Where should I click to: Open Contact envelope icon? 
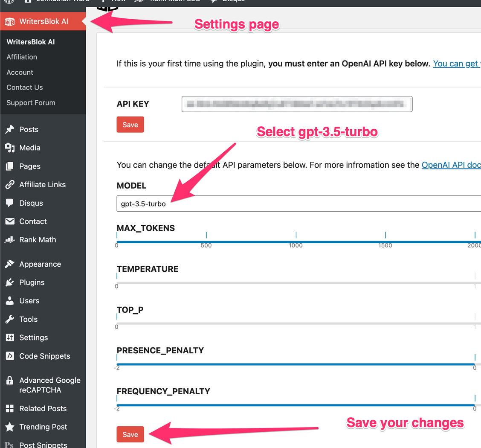(x=10, y=221)
